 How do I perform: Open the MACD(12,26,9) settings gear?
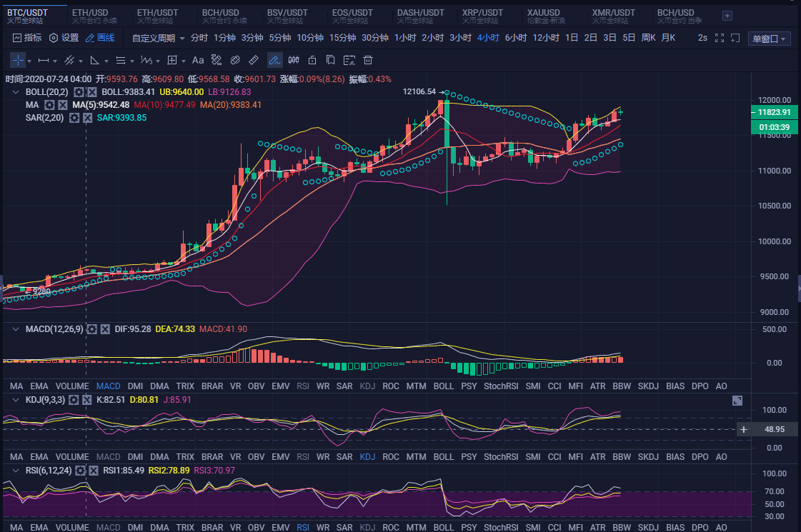(91, 329)
